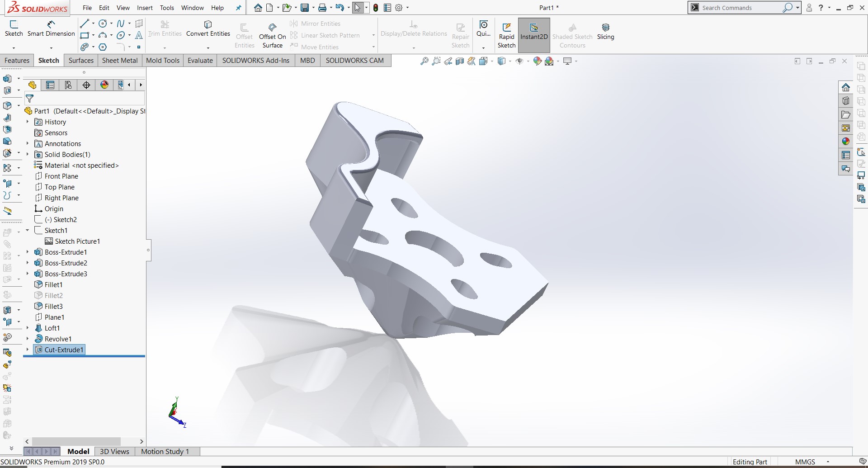Click the Section View icon
Image resolution: width=868 pixels, height=468 pixels.
[460, 61]
